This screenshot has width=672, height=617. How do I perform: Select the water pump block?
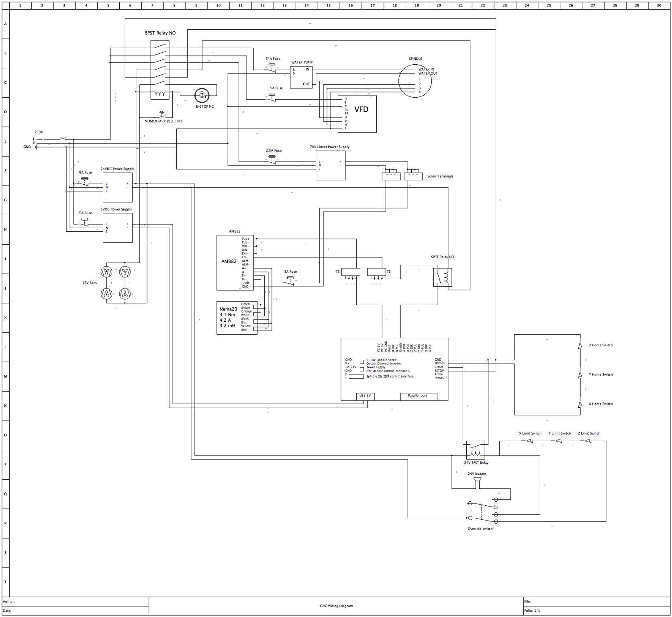301,77
